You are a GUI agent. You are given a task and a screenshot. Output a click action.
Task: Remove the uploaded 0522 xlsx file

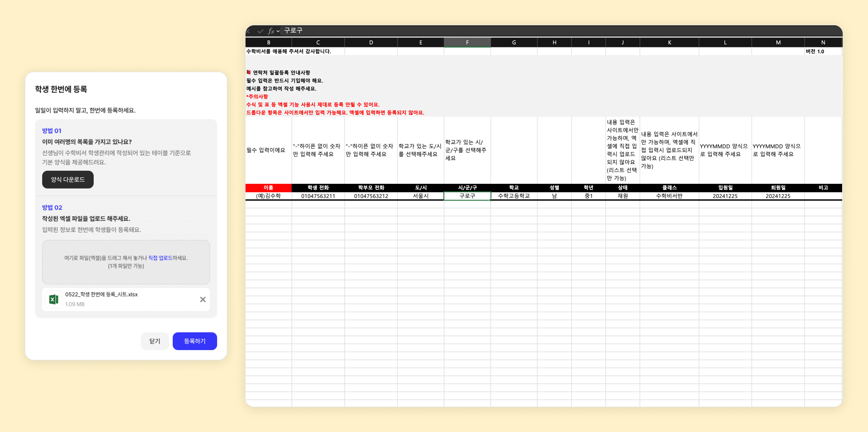coord(202,299)
